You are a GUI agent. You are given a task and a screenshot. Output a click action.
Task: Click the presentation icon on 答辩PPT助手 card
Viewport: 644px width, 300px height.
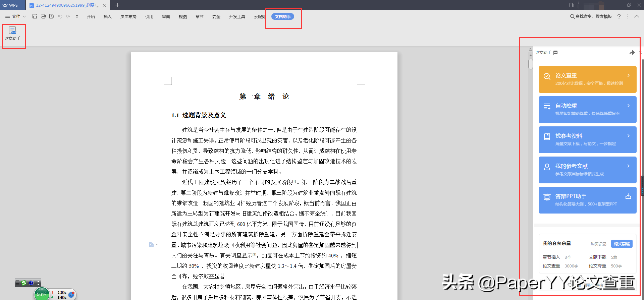(547, 197)
